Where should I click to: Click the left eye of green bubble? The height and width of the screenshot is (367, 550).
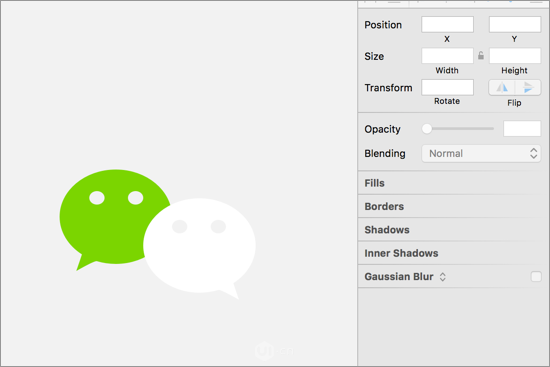97,198
